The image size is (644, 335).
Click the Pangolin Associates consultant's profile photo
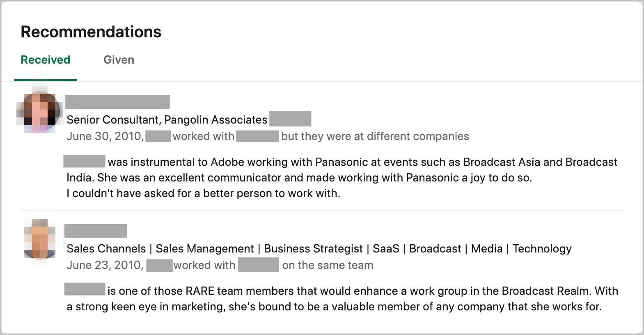pyautogui.click(x=40, y=112)
